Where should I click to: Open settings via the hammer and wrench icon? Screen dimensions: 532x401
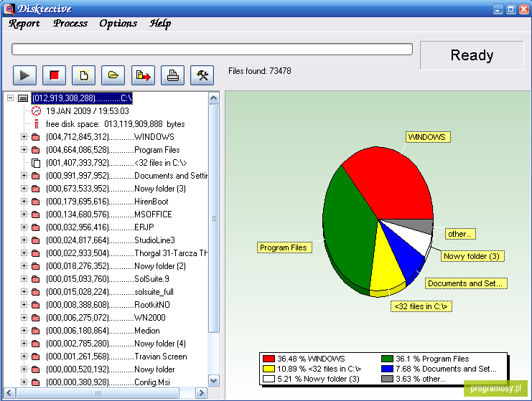coord(202,75)
